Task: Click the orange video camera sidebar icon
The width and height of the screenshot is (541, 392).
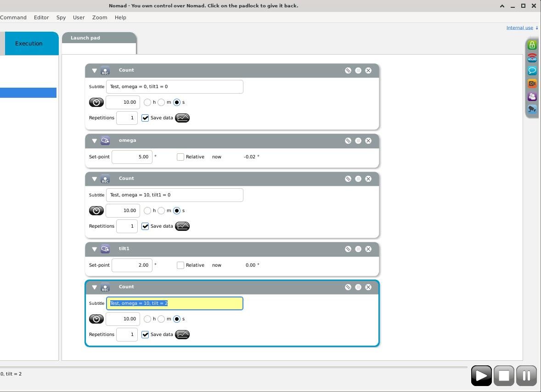Action: coord(532,84)
